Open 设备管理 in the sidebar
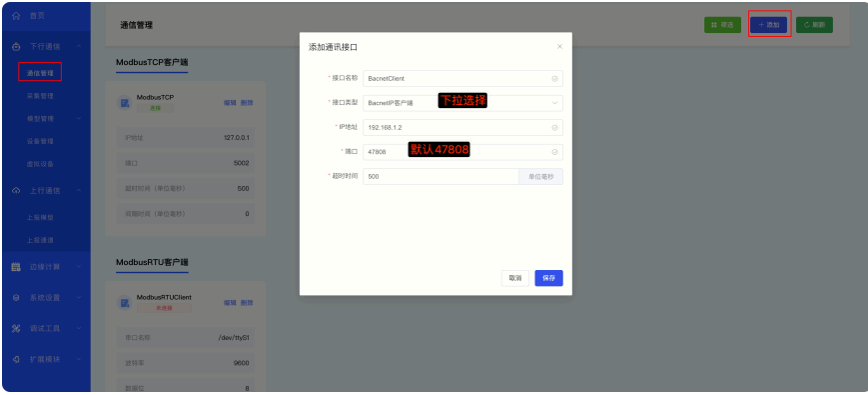This screenshot has height=395, width=868. (x=40, y=141)
